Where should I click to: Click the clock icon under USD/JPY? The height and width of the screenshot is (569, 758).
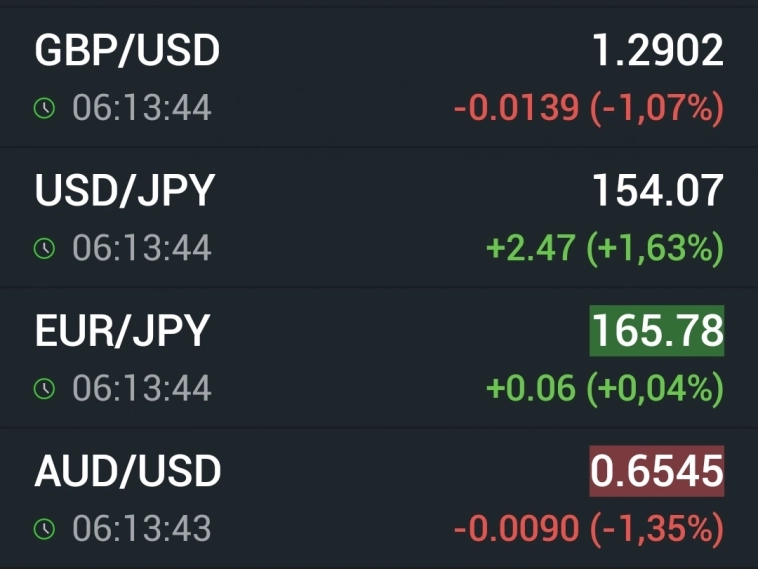(x=44, y=248)
